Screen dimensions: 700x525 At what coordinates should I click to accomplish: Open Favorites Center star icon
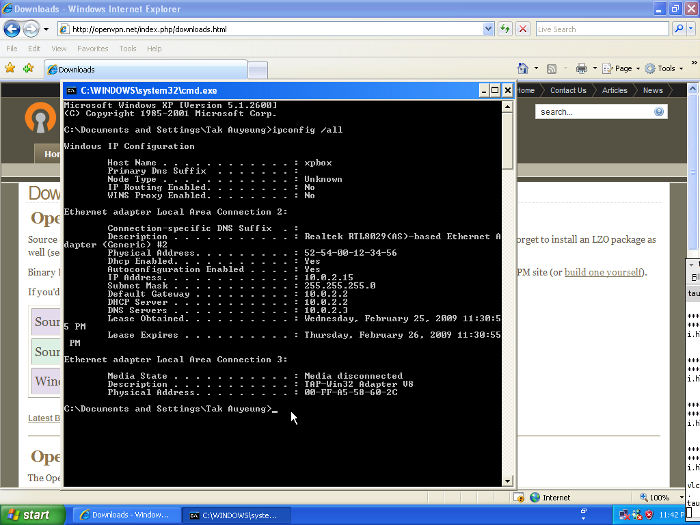point(10,68)
